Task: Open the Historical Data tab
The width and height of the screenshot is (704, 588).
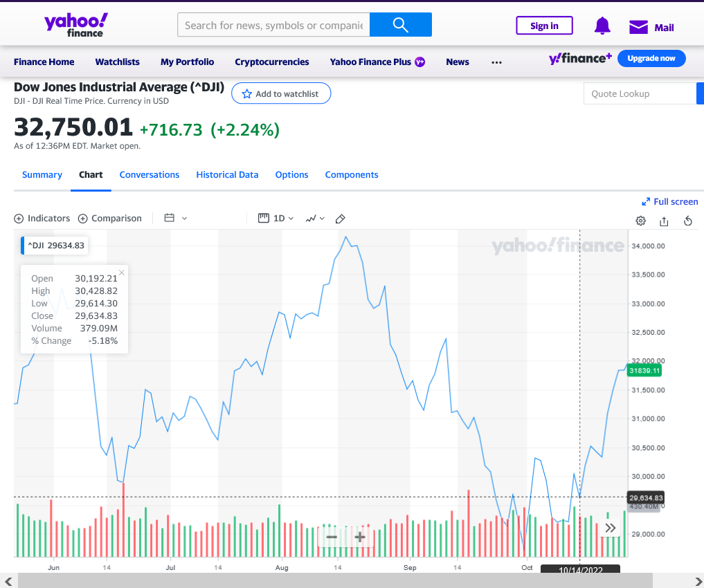Action: [227, 174]
